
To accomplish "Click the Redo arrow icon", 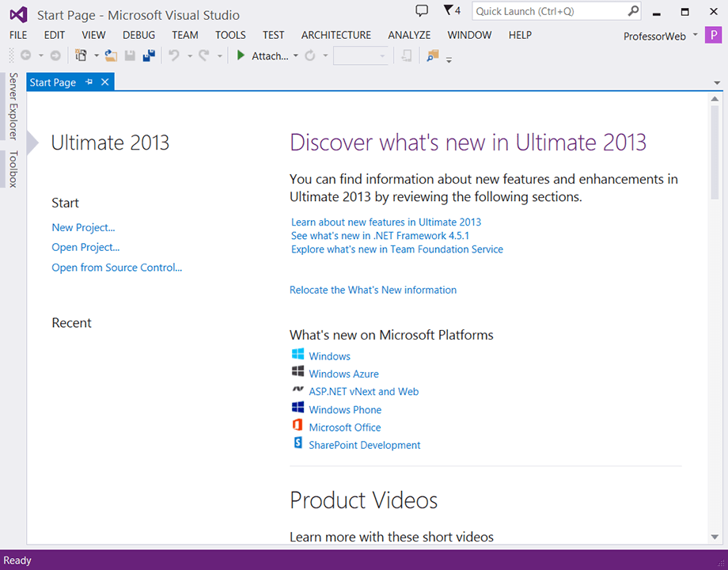I will pos(204,55).
